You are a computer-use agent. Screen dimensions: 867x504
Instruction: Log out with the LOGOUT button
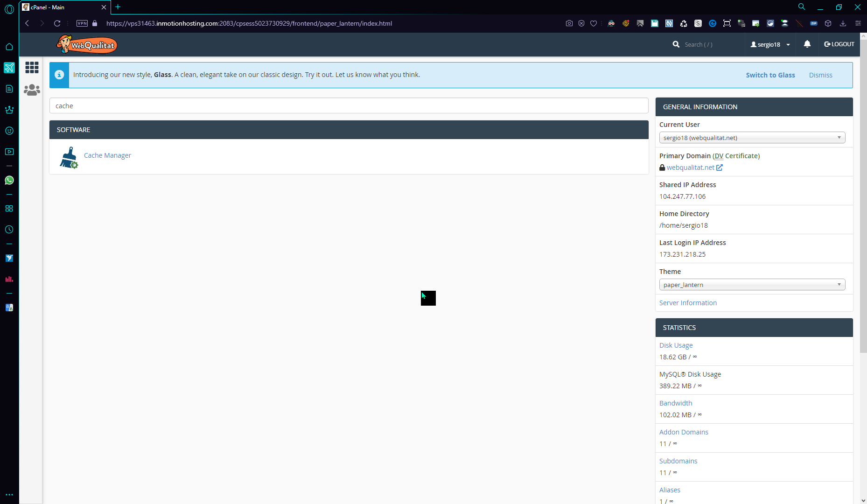(839, 44)
